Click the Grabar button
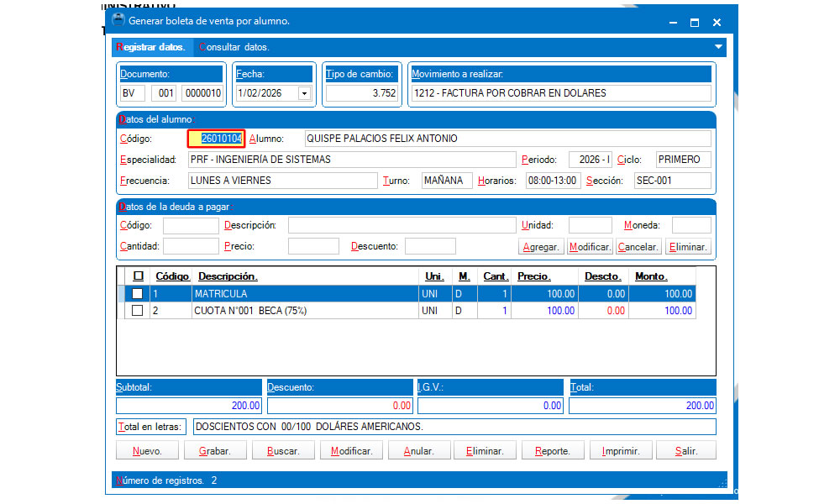This screenshot has width=840, height=504. click(x=215, y=450)
